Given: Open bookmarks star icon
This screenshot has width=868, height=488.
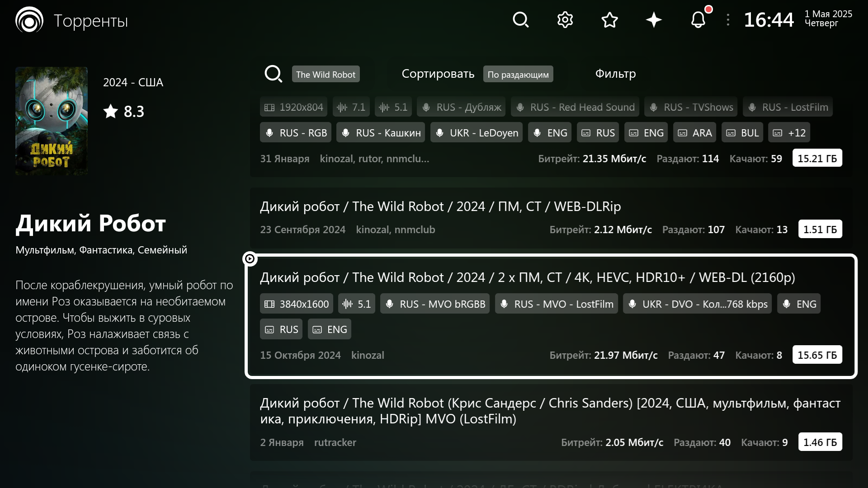Looking at the screenshot, I should [x=609, y=20].
